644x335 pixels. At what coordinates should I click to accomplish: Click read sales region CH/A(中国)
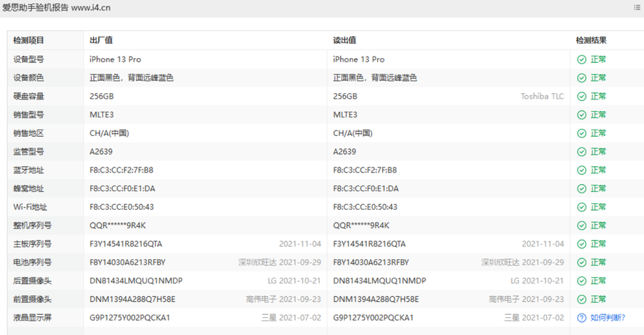point(353,133)
